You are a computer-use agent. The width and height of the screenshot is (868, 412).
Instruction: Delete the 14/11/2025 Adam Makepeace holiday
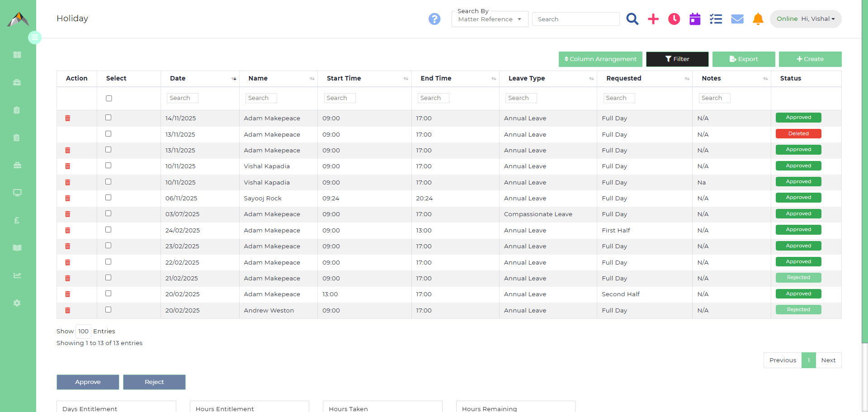[x=68, y=118]
